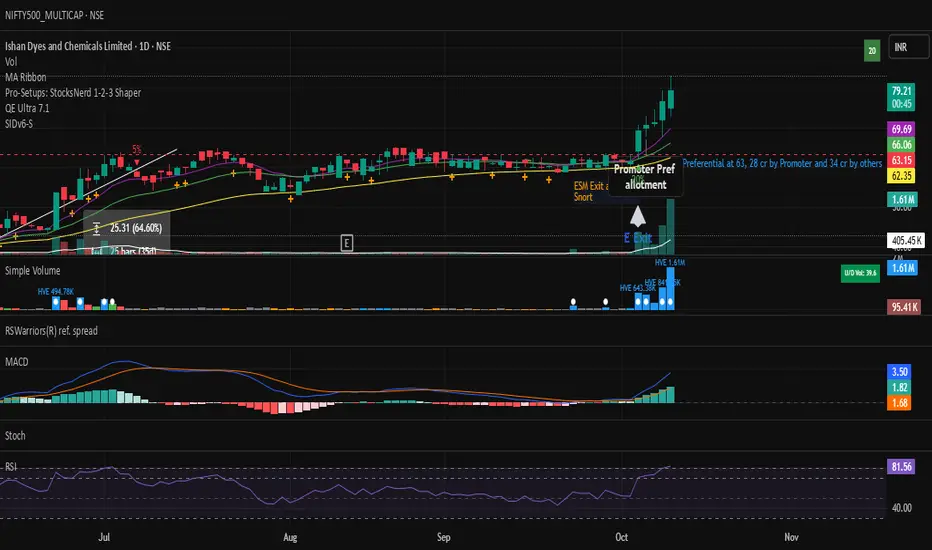Select the MA Ribbon indicator label

[26, 77]
